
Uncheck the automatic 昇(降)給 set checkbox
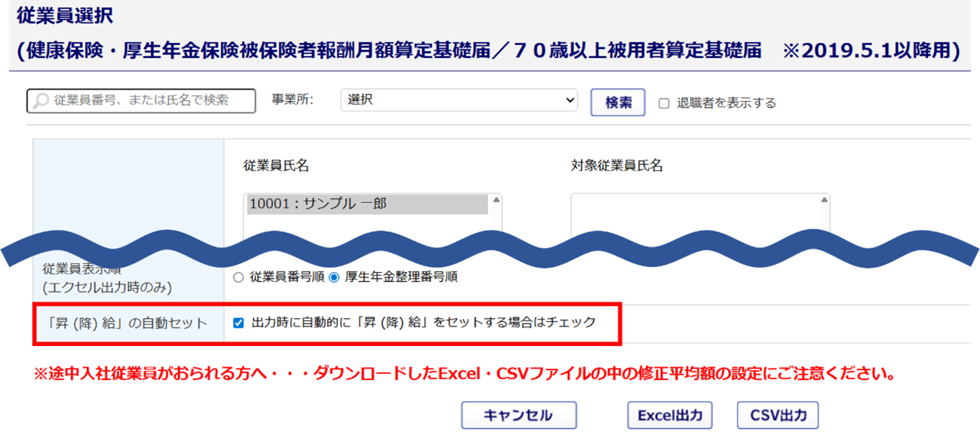tap(238, 323)
